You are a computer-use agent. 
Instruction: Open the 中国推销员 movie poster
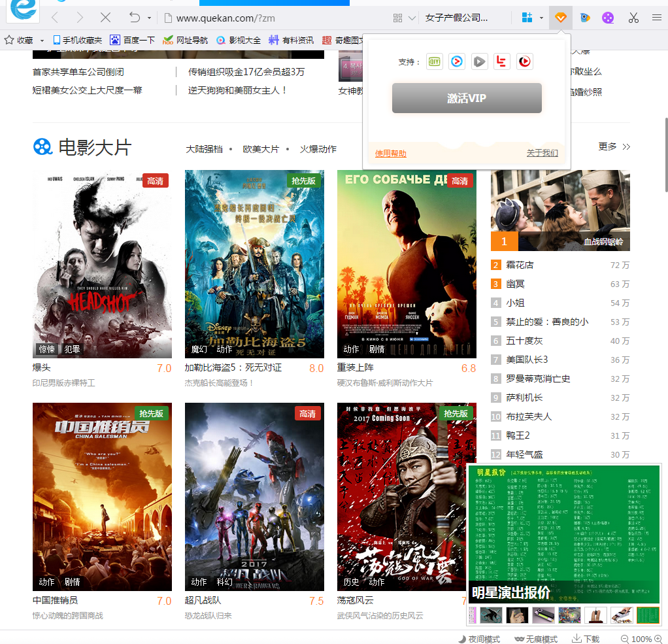point(102,496)
